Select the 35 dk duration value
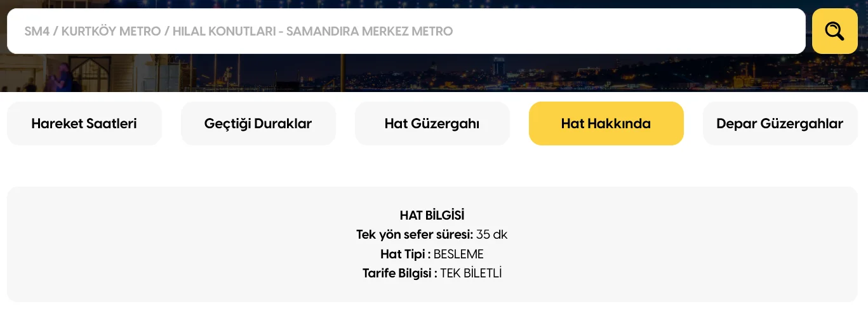This screenshot has height=325, width=868. click(x=491, y=235)
